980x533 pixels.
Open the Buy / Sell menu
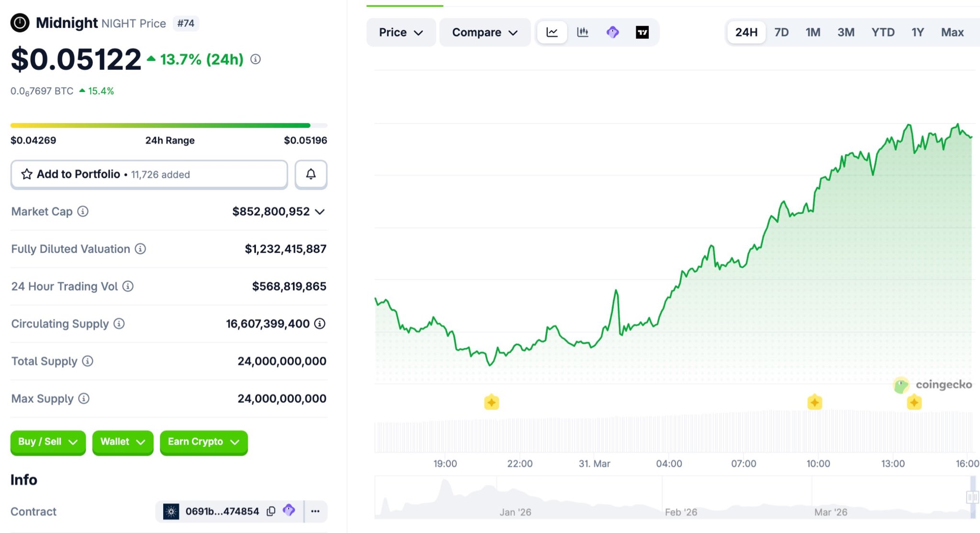coord(47,442)
